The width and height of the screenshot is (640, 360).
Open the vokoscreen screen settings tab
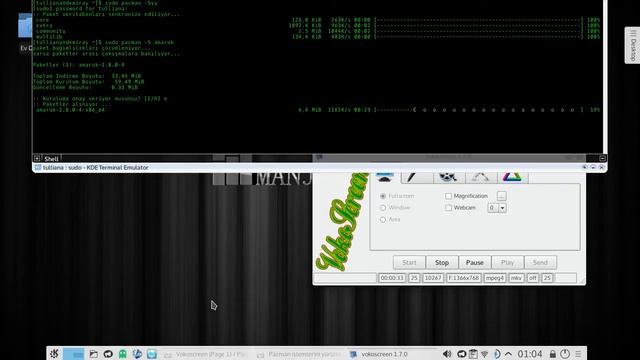pyautogui.click(x=384, y=177)
